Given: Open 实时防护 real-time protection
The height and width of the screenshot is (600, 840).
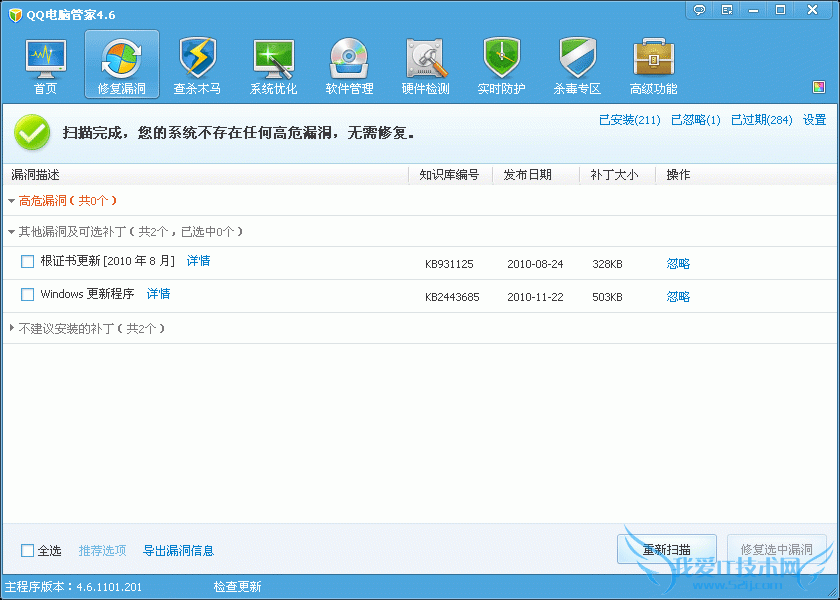Looking at the screenshot, I should (x=501, y=65).
